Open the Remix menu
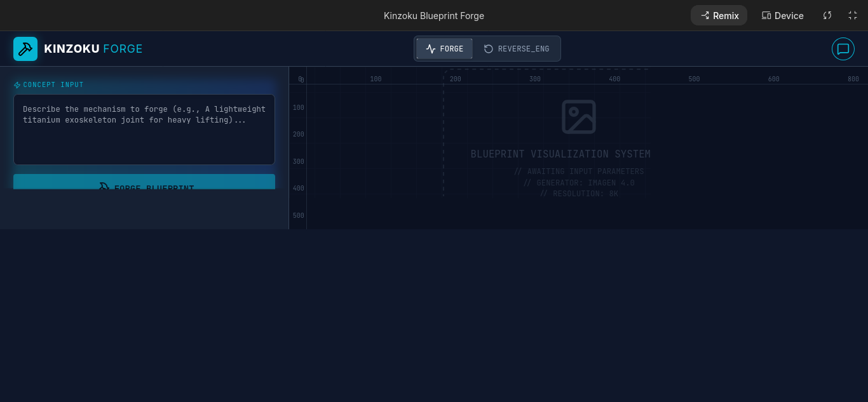 pos(719,15)
